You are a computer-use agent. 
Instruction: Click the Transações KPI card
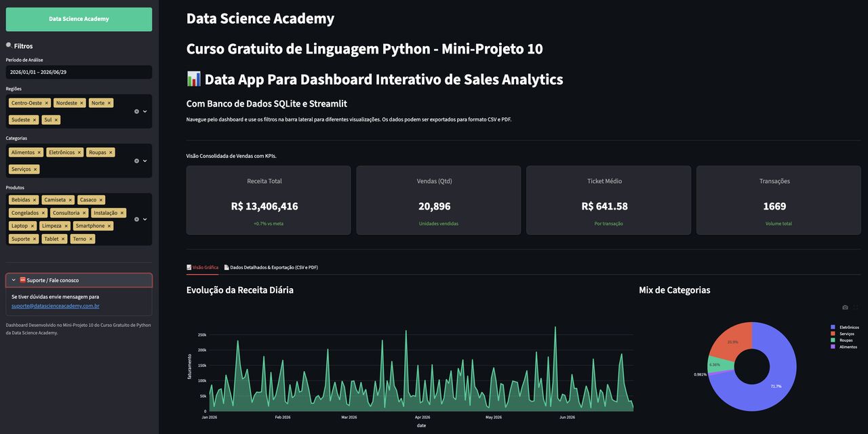pos(778,201)
